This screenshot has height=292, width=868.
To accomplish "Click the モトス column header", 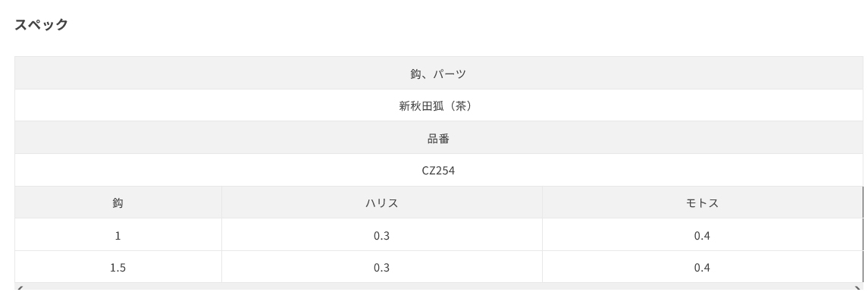I will (x=702, y=203).
